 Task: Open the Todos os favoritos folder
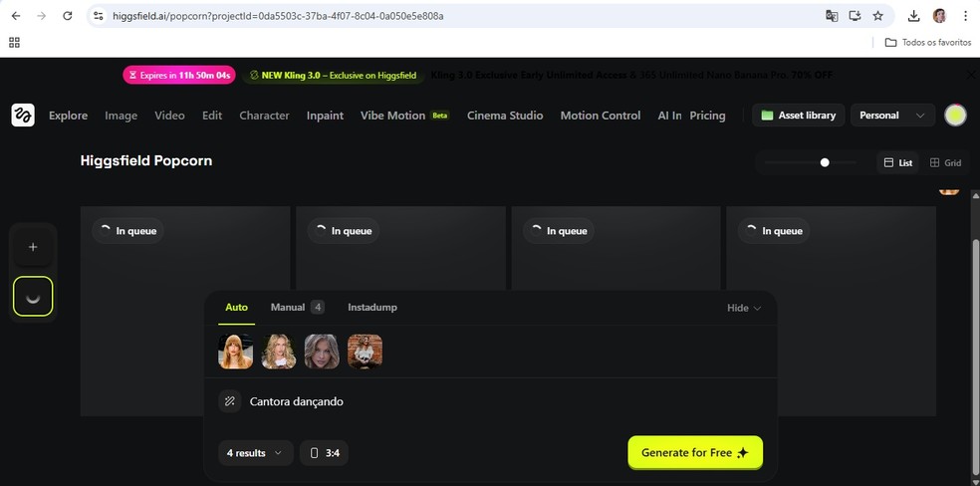click(x=928, y=43)
